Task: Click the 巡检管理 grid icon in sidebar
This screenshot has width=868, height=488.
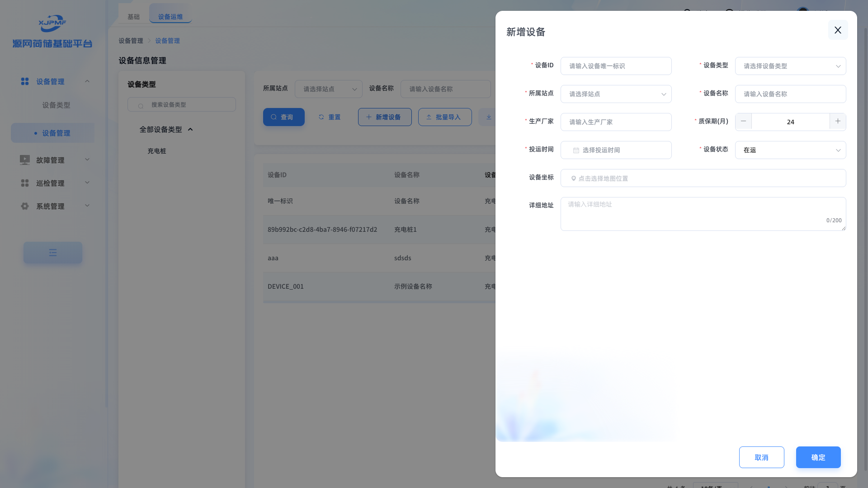Action: 25,183
